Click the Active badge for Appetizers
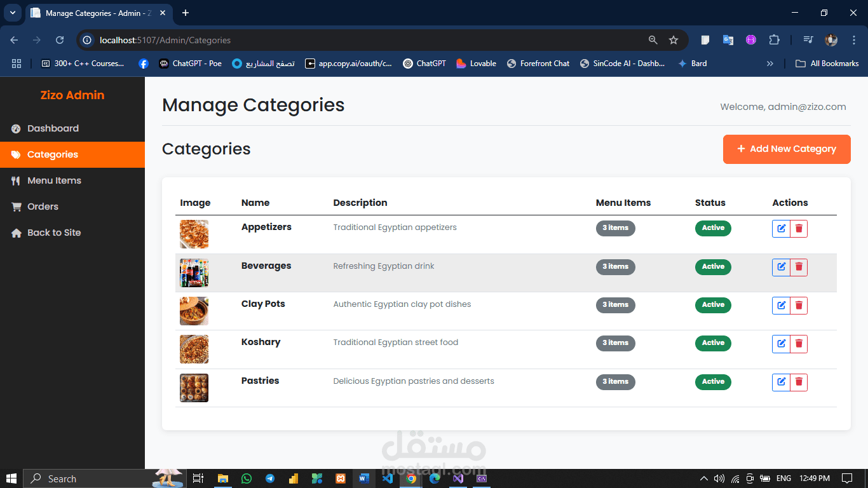This screenshot has width=868, height=488. pos(713,228)
